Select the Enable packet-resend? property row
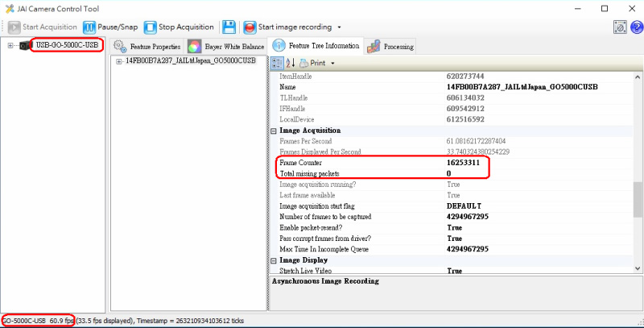 coord(362,228)
